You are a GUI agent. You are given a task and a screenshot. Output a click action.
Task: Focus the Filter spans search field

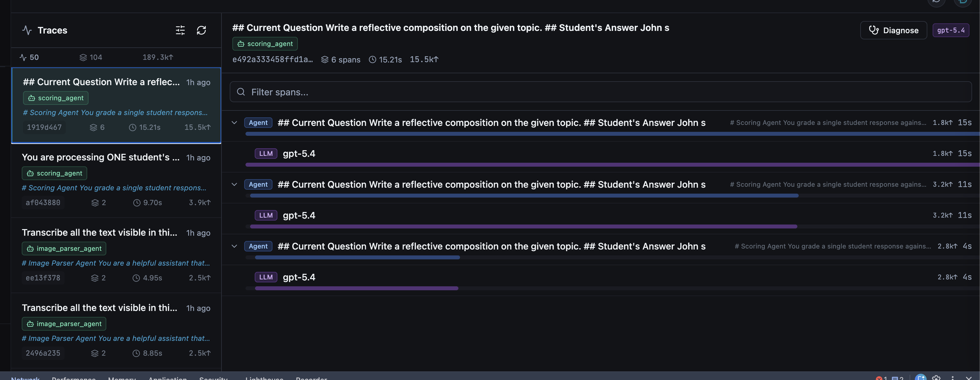(x=601, y=92)
